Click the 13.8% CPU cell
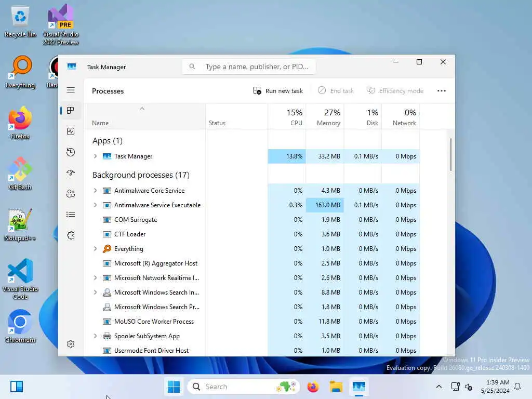532x399 pixels. 287,156
